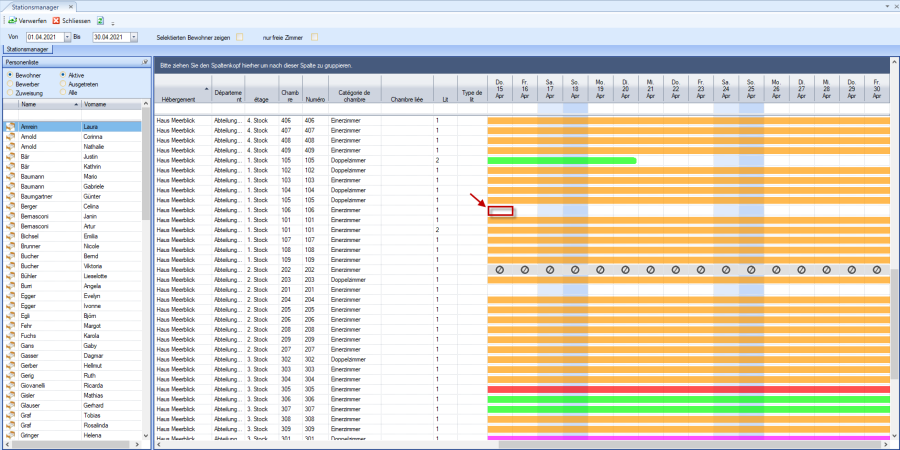Click into the Von date field 01.04.2021
900x450 pixels.
pyautogui.click(x=45, y=37)
